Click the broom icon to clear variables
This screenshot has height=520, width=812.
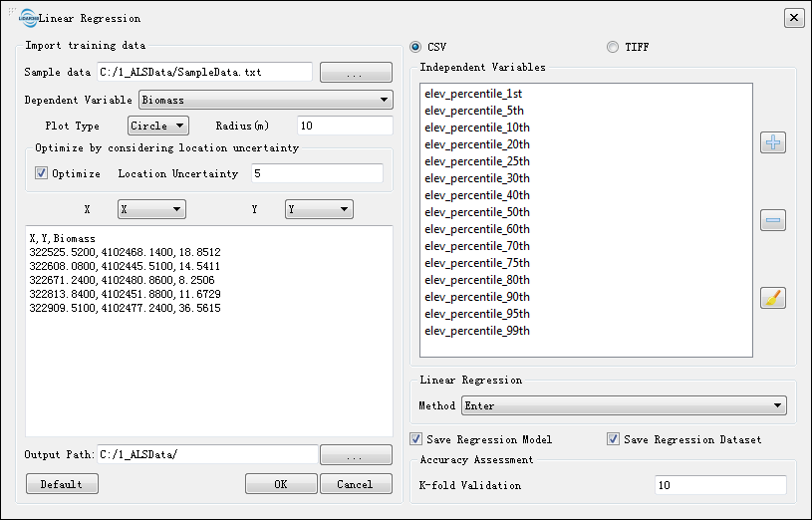click(773, 298)
